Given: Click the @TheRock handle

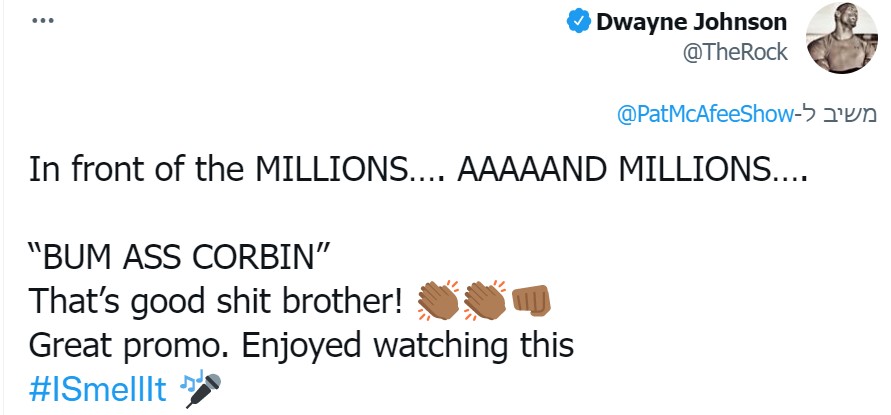Looking at the screenshot, I should point(735,52).
